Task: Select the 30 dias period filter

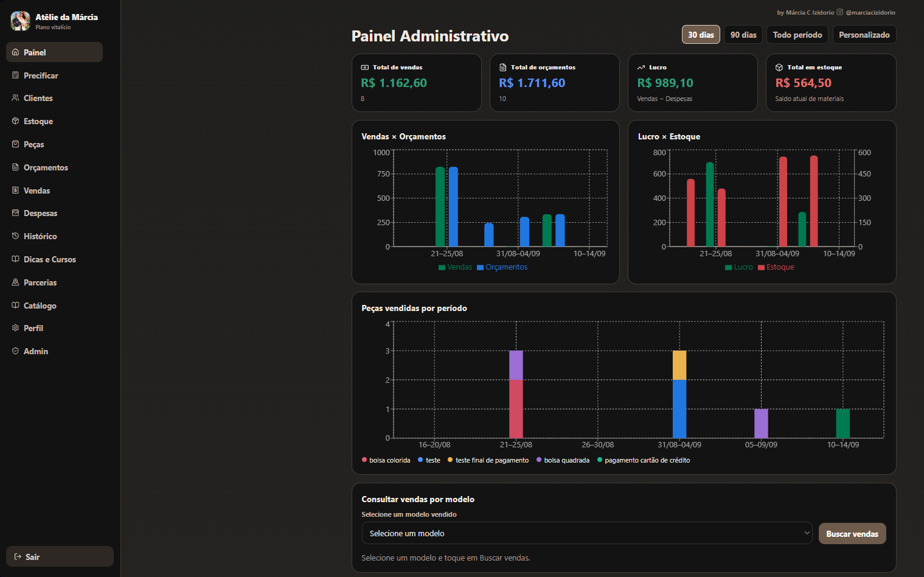Action: (x=701, y=35)
